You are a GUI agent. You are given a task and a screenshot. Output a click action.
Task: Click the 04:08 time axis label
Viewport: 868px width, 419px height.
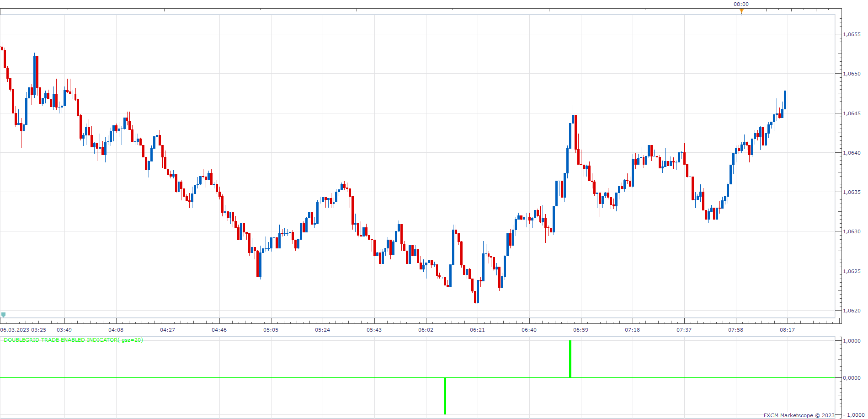tap(116, 330)
